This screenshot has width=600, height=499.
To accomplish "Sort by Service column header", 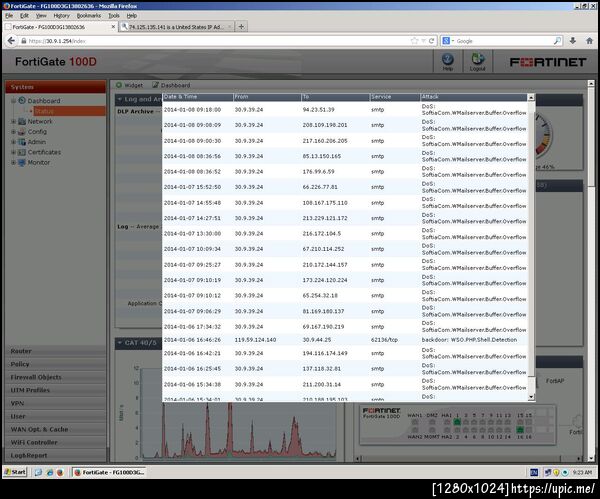I will point(395,97).
